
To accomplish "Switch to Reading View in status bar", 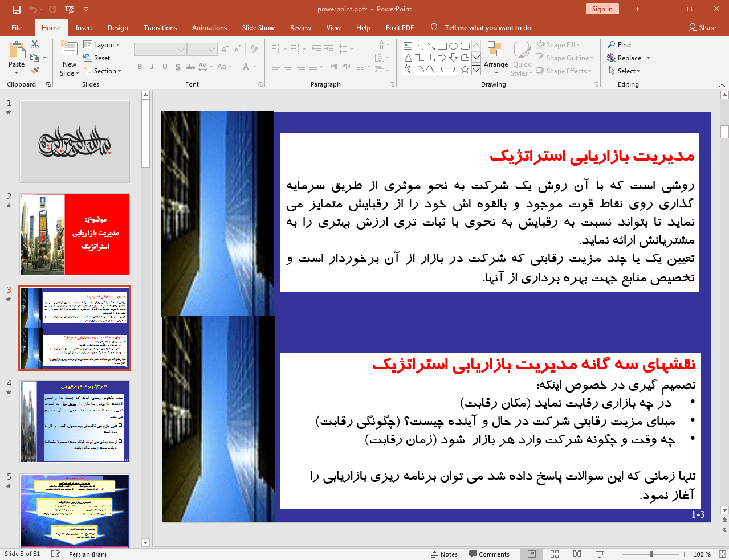I will click(577, 554).
